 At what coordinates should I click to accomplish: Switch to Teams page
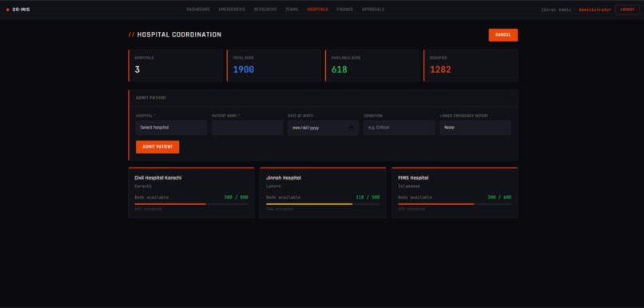coord(292,10)
